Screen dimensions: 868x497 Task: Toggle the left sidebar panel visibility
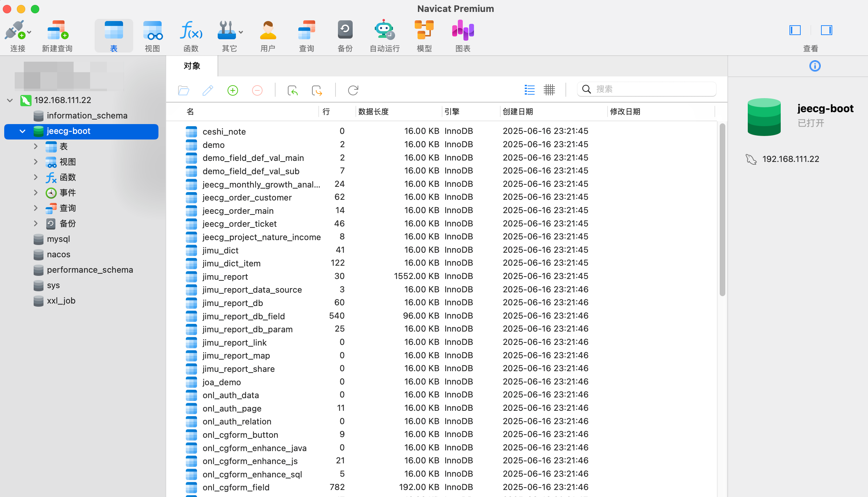tap(795, 30)
